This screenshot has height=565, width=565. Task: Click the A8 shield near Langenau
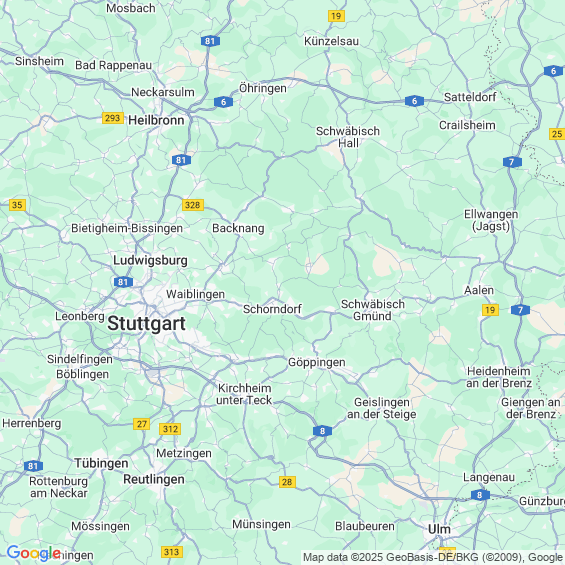pyautogui.click(x=480, y=495)
